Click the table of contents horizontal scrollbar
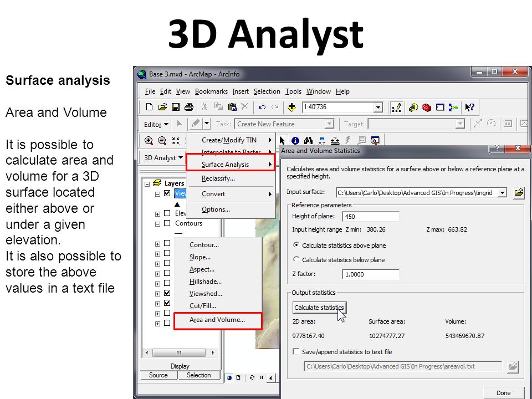The height and width of the screenshot is (399, 532). point(179,352)
